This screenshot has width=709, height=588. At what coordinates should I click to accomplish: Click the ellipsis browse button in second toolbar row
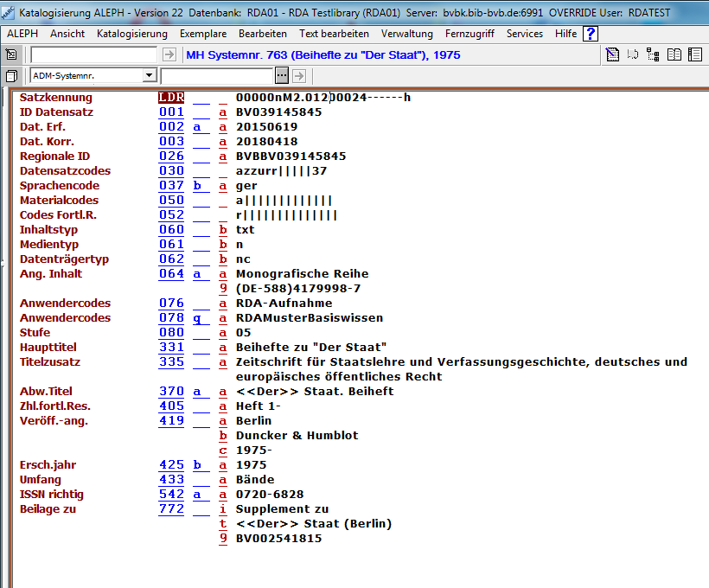tap(284, 76)
